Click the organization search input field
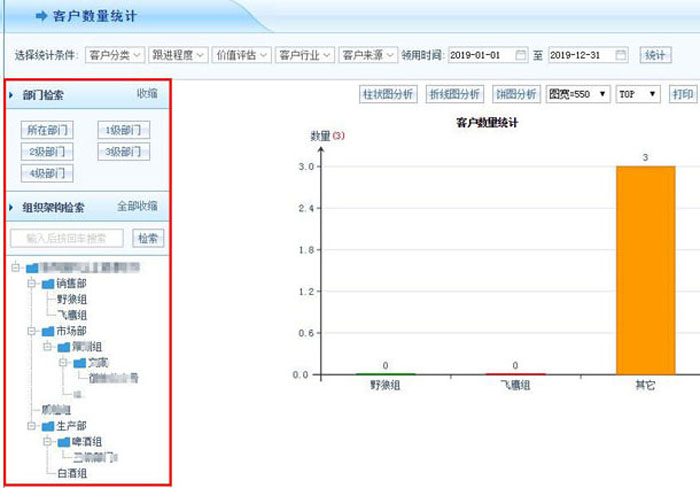 point(67,238)
